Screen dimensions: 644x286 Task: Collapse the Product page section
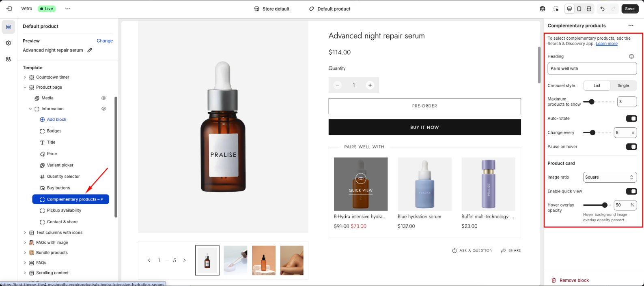coord(25,88)
